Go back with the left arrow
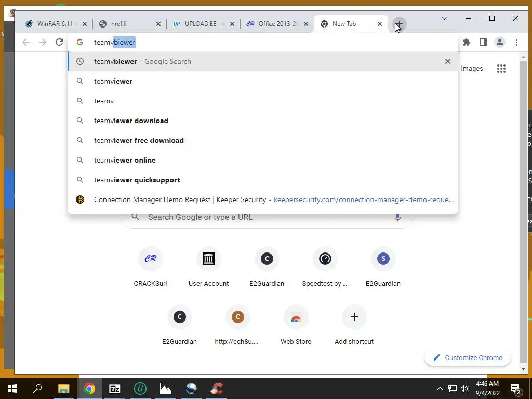Image resolution: width=532 pixels, height=399 pixels. (x=26, y=42)
